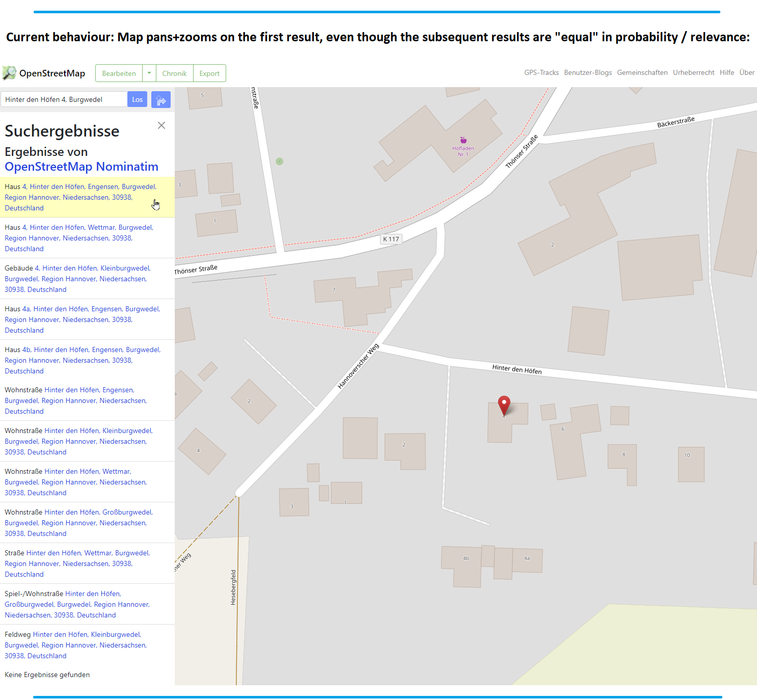Click the green tree dot on map
Image resolution: width=757 pixels, height=700 pixels.
point(279,161)
